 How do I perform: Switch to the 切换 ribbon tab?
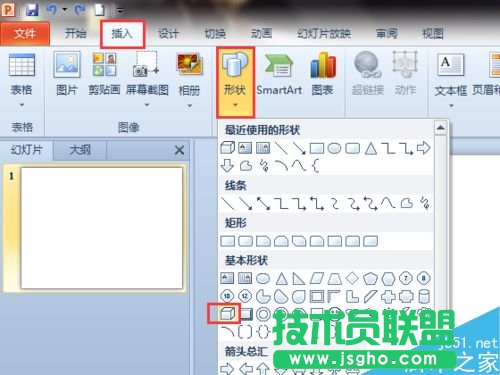[215, 33]
